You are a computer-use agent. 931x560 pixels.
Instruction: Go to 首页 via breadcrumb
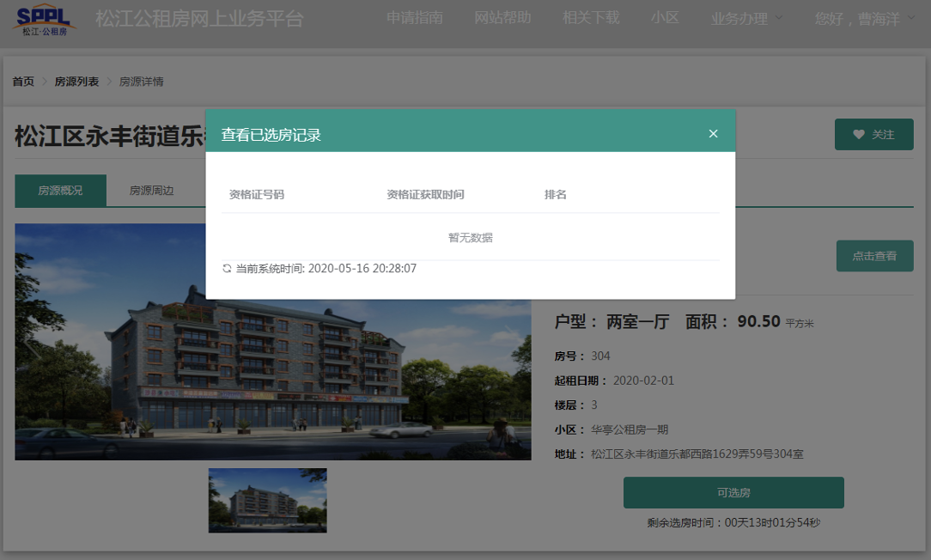coord(23,82)
